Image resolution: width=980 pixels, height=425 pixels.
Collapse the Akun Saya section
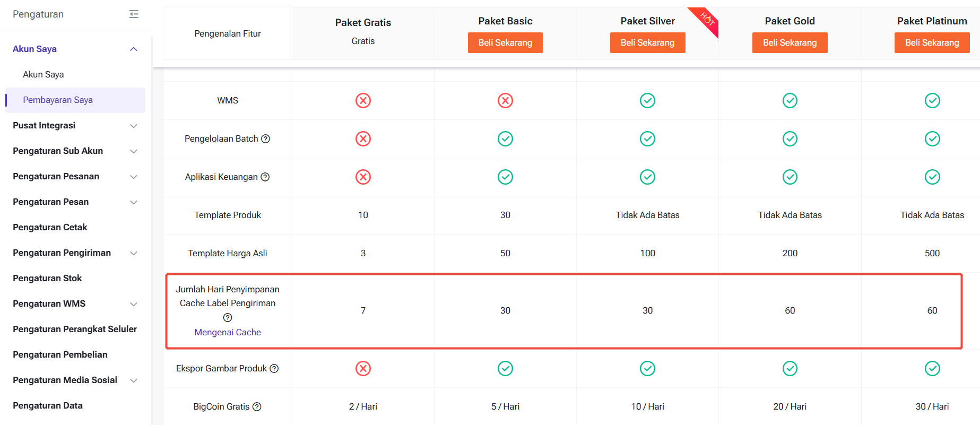134,49
